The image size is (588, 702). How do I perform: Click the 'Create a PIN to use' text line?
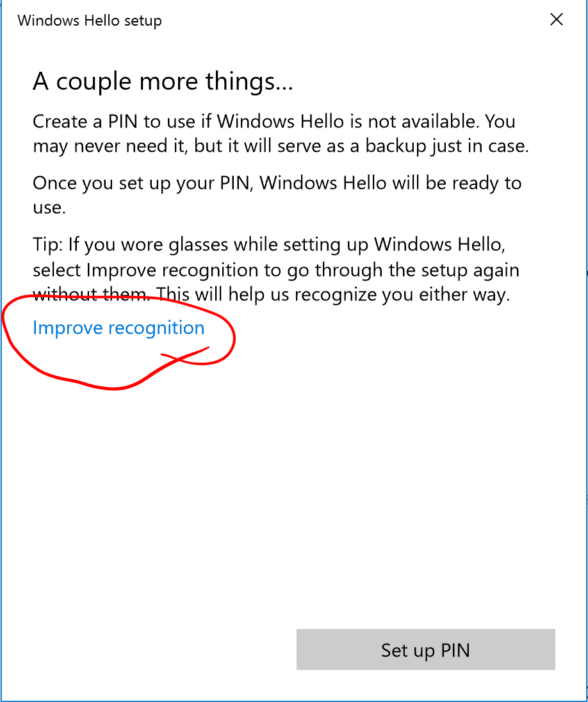274,121
